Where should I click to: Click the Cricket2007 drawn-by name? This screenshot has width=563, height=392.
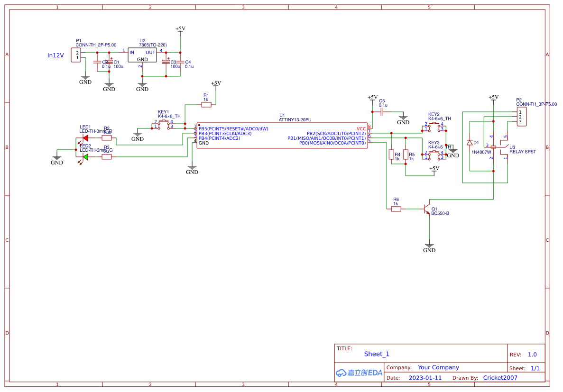(499, 377)
